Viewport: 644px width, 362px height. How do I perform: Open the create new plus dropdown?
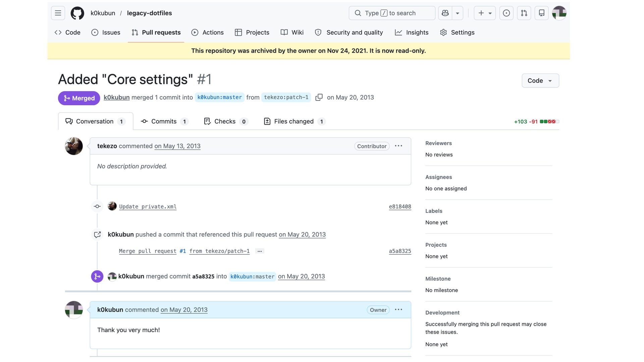[x=485, y=13]
